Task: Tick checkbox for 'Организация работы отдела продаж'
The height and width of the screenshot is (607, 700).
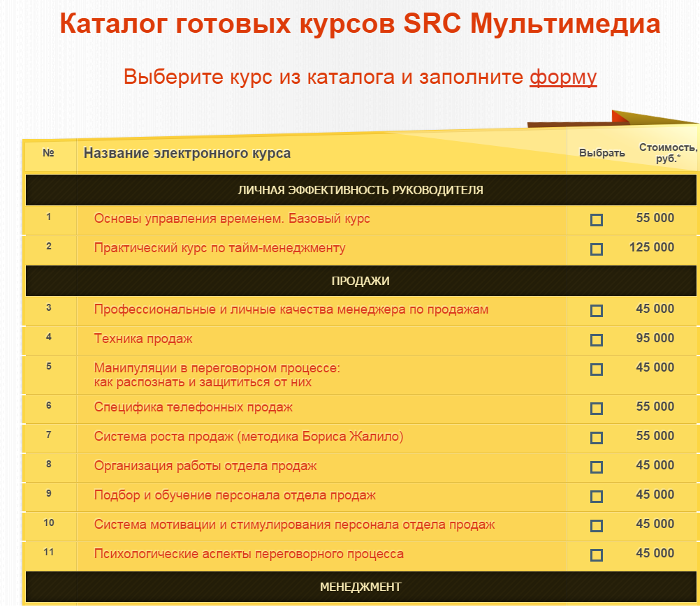Action: click(597, 467)
